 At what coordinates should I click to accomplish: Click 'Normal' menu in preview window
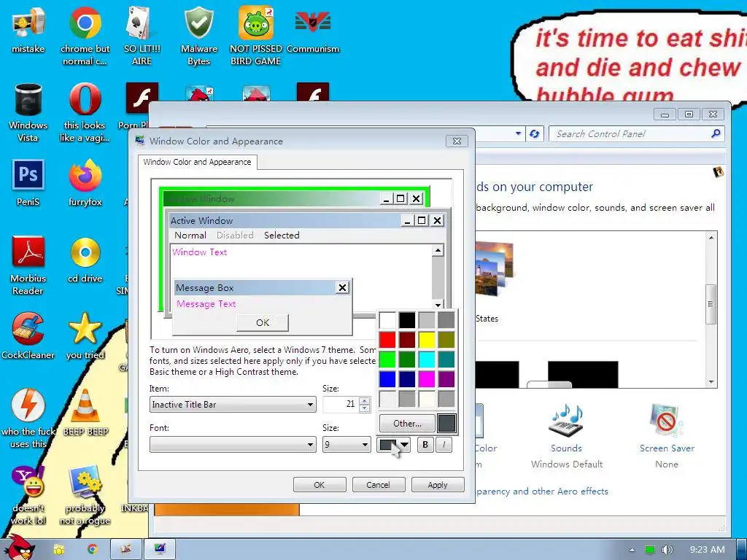[x=190, y=236]
